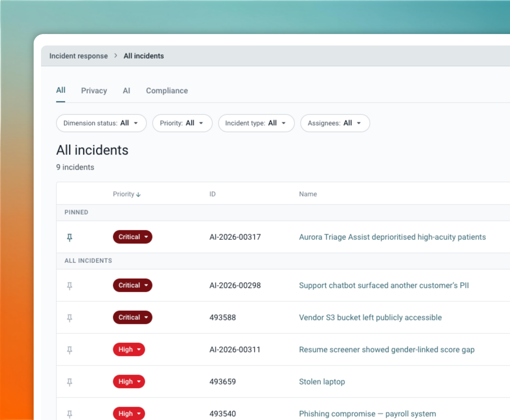Pin the Phishing compromise incident
This screenshot has height=420, width=510.
(70, 414)
